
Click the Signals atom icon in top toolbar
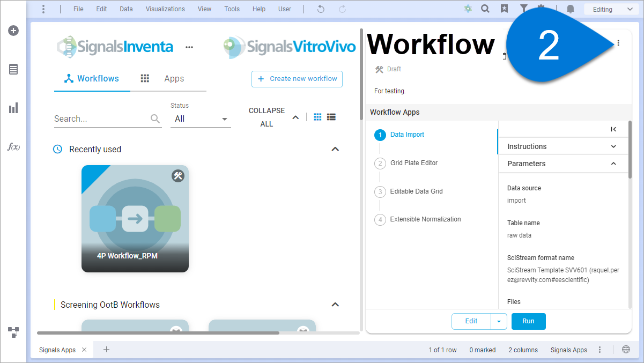pyautogui.click(x=468, y=9)
